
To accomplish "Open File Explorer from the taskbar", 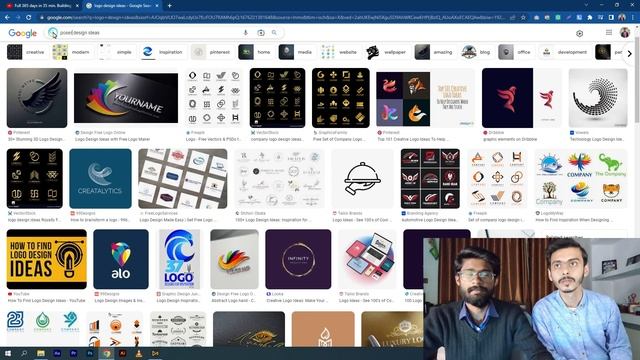I will coord(40,353).
